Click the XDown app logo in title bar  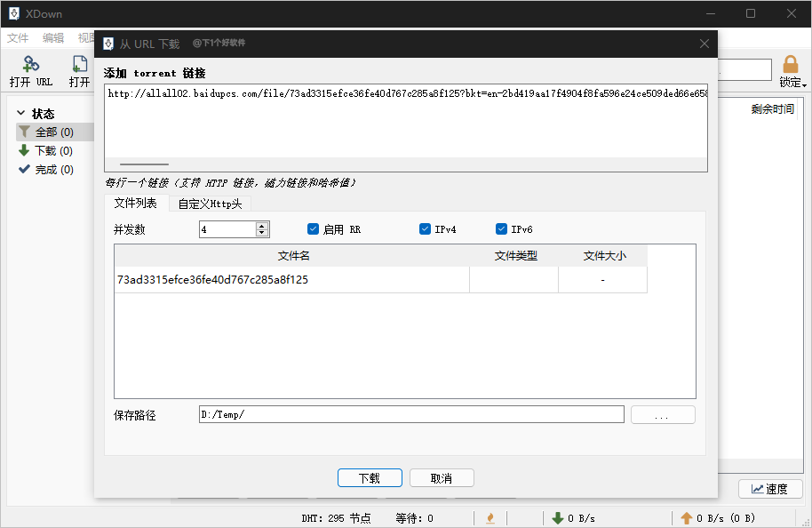14,14
